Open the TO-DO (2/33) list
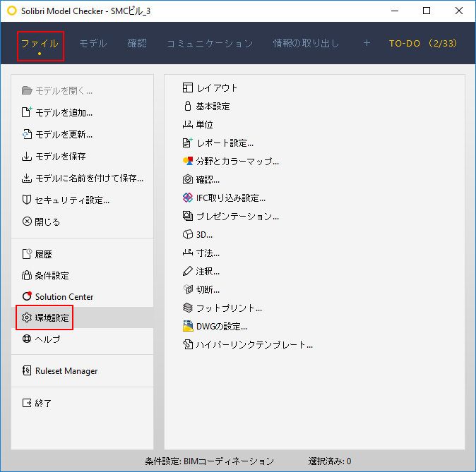Screen dimensions: 476x472 click(422, 43)
